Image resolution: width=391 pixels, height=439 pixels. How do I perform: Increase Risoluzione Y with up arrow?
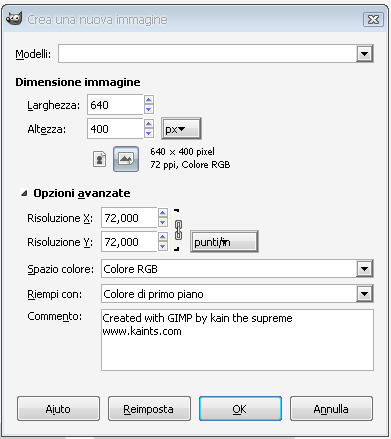click(x=163, y=237)
